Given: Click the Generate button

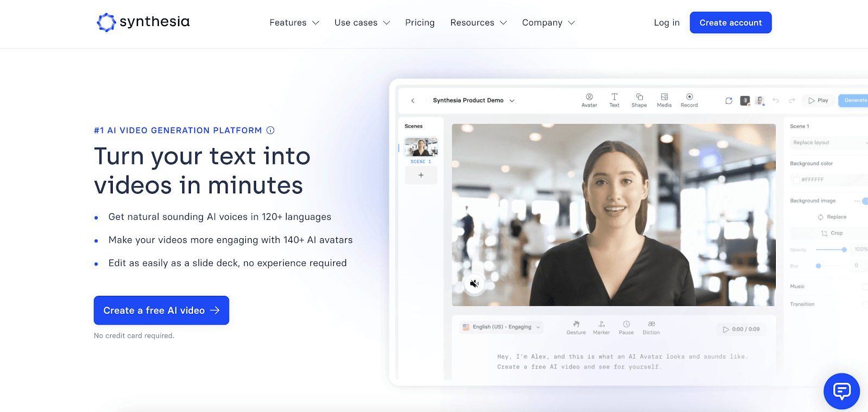Looking at the screenshot, I should pyautogui.click(x=853, y=100).
